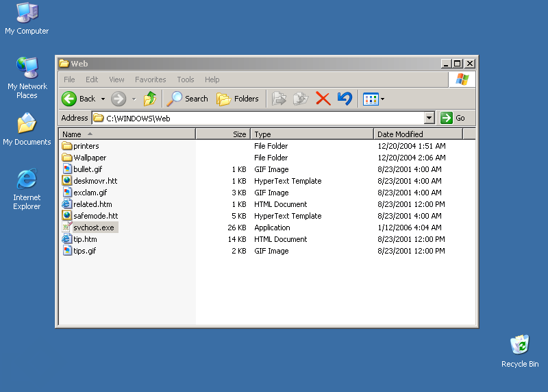Click the Copy To toolbar icon
Screen dimensions: 548x392
(301, 99)
